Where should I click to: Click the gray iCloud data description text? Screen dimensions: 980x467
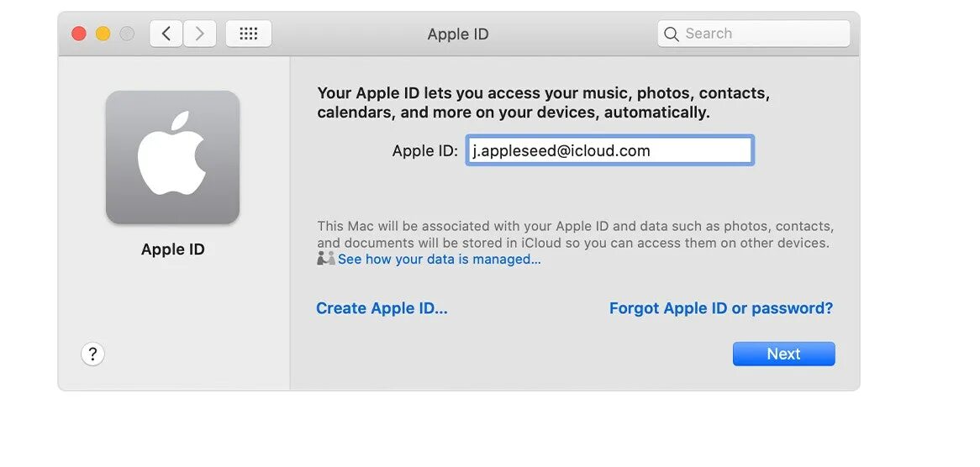[x=575, y=234]
